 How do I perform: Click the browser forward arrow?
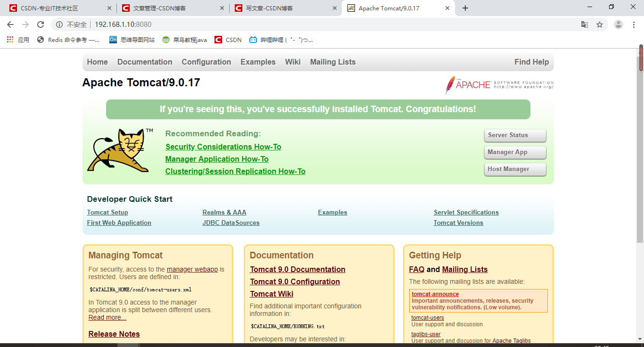(x=25, y=25)
